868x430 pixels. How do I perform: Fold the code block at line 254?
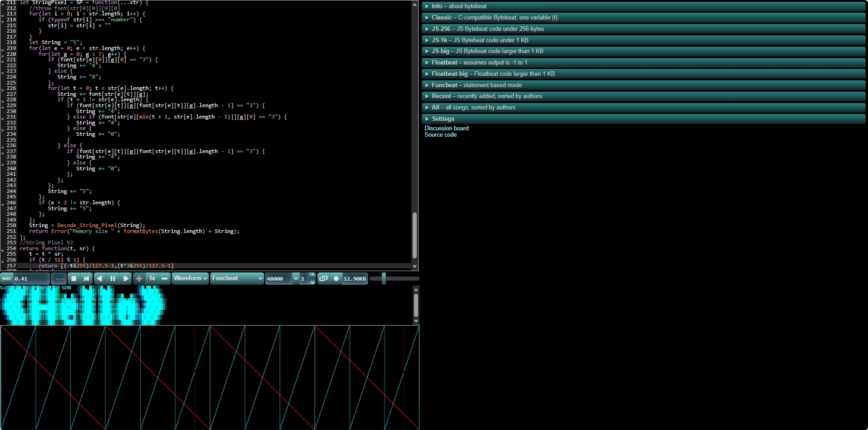[3, 249]
